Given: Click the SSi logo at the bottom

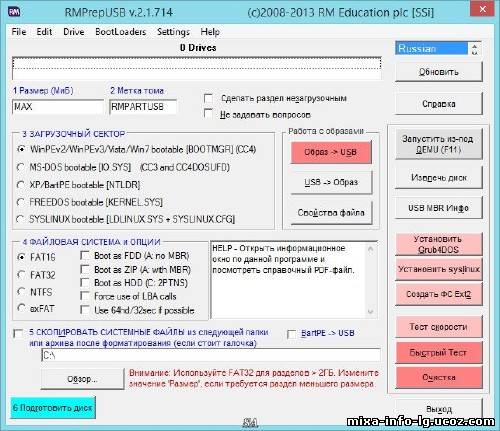Looking at the screenshot, I should [250, 423].
